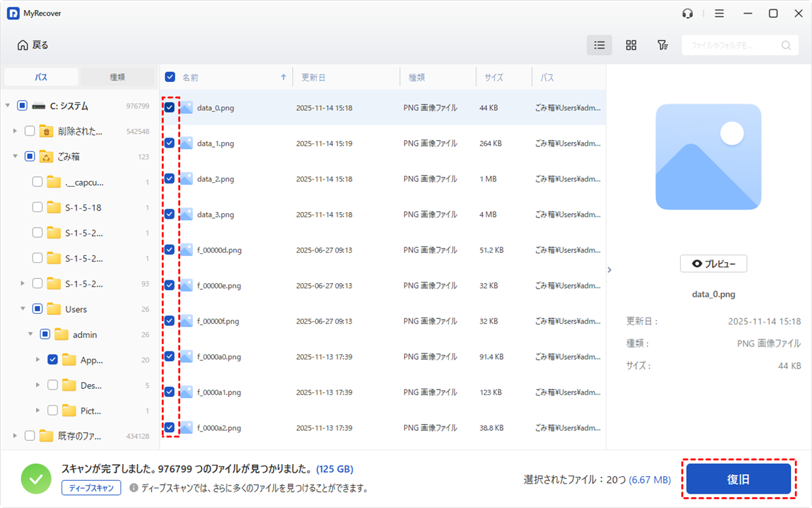Uncheck the data_1.png checkbox
The width and height of the screenshot is (812, 508).
coord(169,143)
